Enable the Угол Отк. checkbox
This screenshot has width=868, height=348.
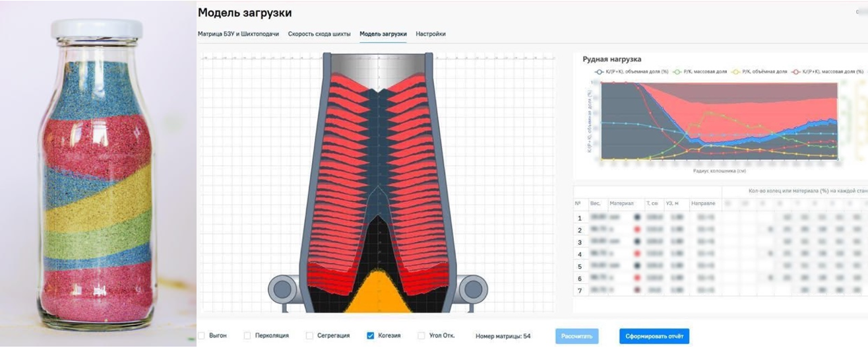point(421,336)
